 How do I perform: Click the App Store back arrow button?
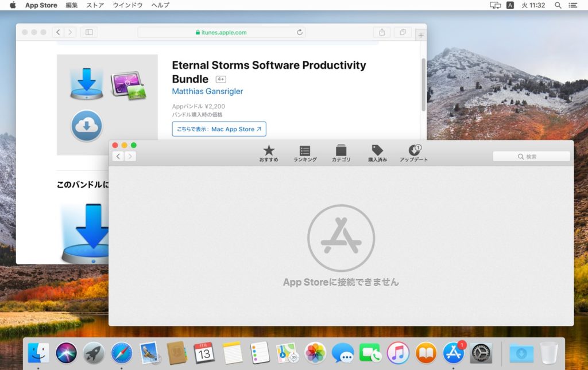click(118, 157)
